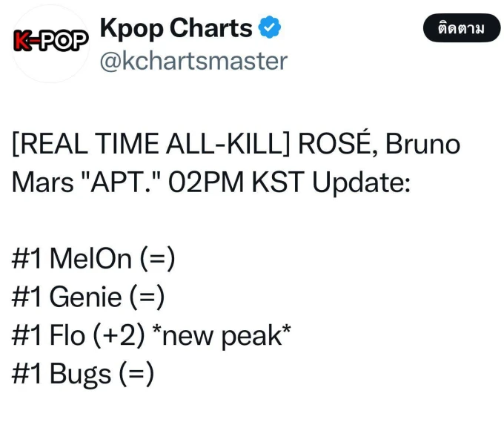Visit the @kchartsmaster handle link

coord(194,61)
